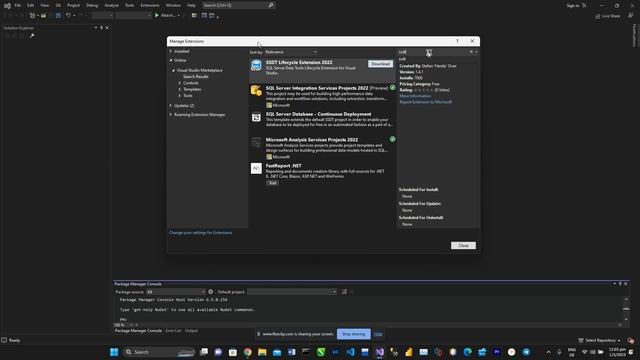Open File Explorer from the taskbar
Screen dimensions: 640x360
coord(262,352)
